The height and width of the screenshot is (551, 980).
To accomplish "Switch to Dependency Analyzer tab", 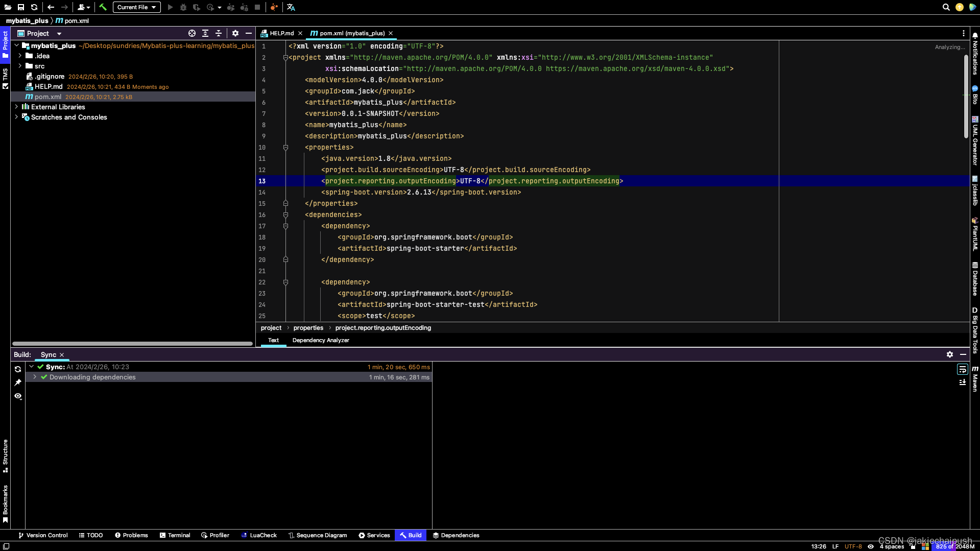I will [x=321, y=340].
